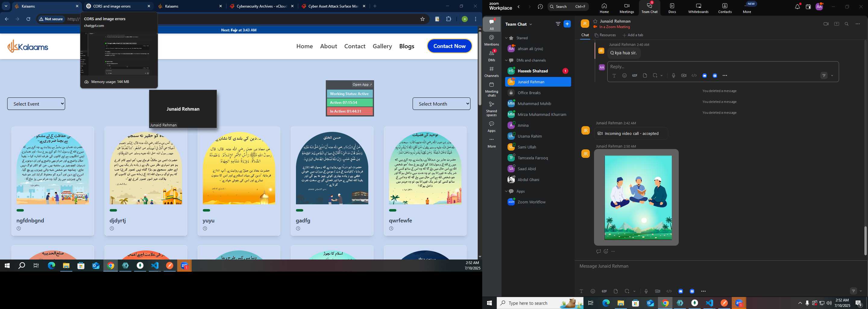
Task: Click Chrome page vertical scrollbar
Action: (x=480, y=69)
